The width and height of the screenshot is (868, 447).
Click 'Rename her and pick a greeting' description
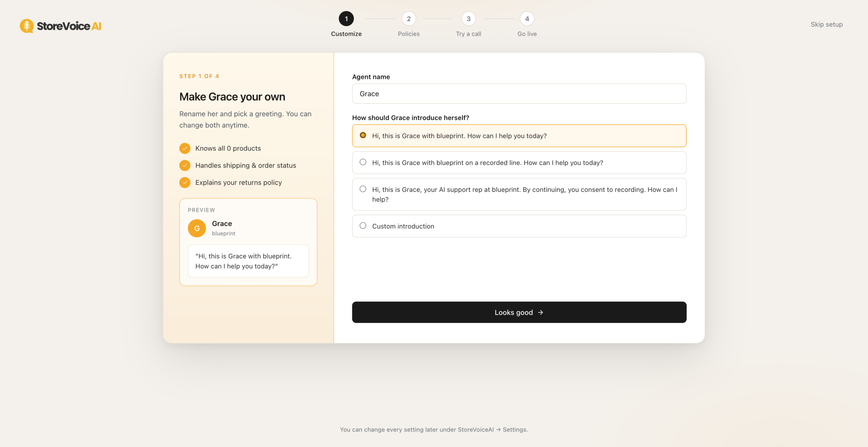[x=245, y=119]
